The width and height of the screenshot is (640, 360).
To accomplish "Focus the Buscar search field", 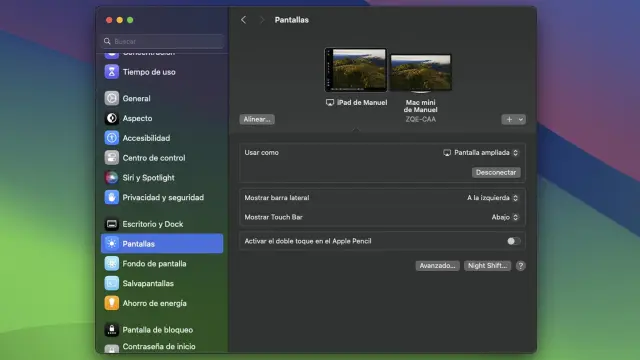I will pos(162,41).
